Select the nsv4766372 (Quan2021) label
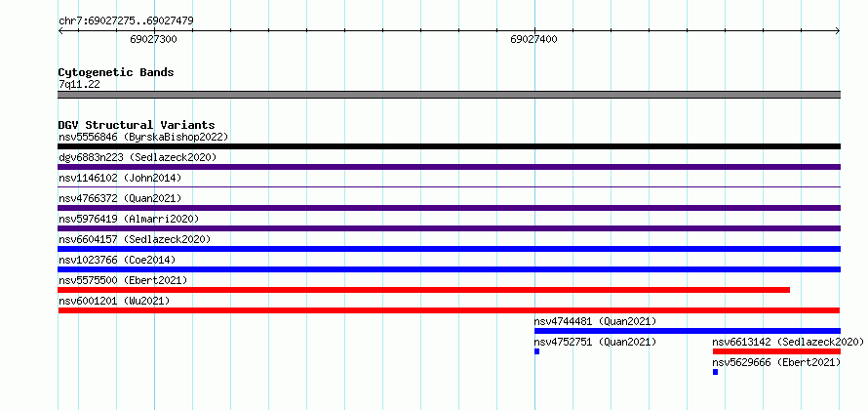 [x=120, y=198]
